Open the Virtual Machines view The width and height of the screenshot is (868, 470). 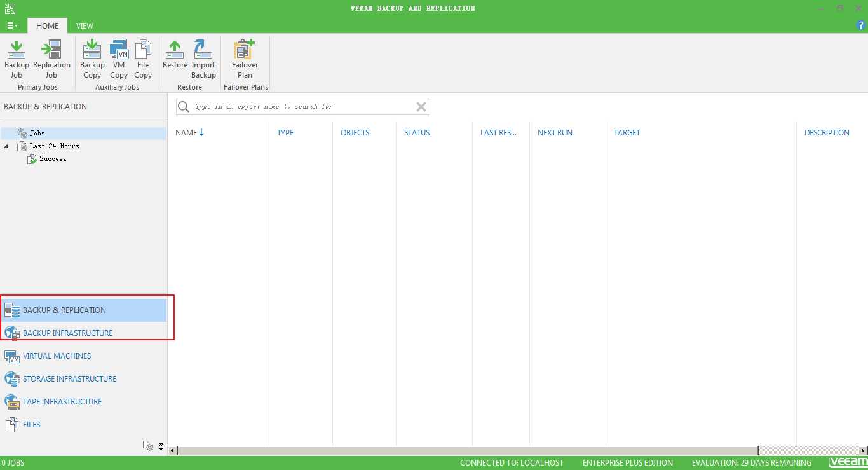(x=84, y=356)
